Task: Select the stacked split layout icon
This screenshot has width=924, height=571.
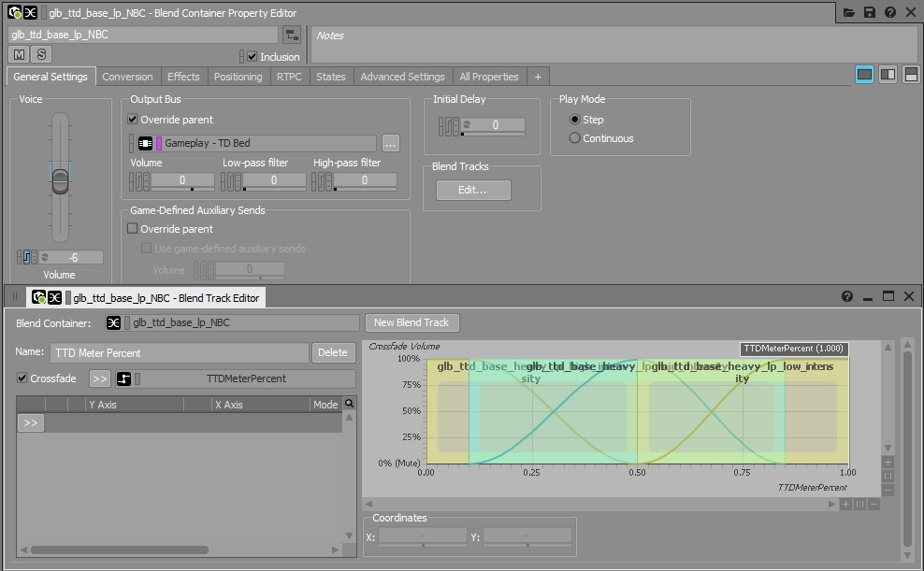Action: [x=911, y=75]
